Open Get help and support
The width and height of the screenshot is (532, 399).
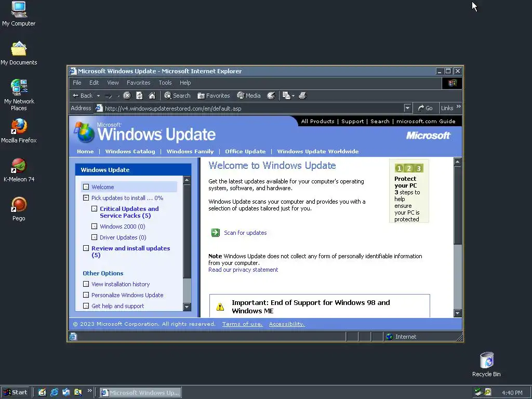click(x=118, y=305)
